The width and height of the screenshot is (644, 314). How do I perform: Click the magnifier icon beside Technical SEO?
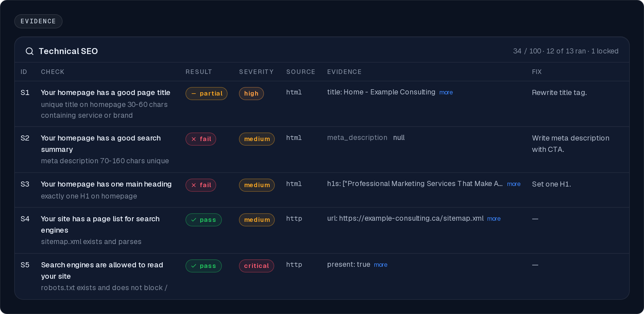coord(30,51)
